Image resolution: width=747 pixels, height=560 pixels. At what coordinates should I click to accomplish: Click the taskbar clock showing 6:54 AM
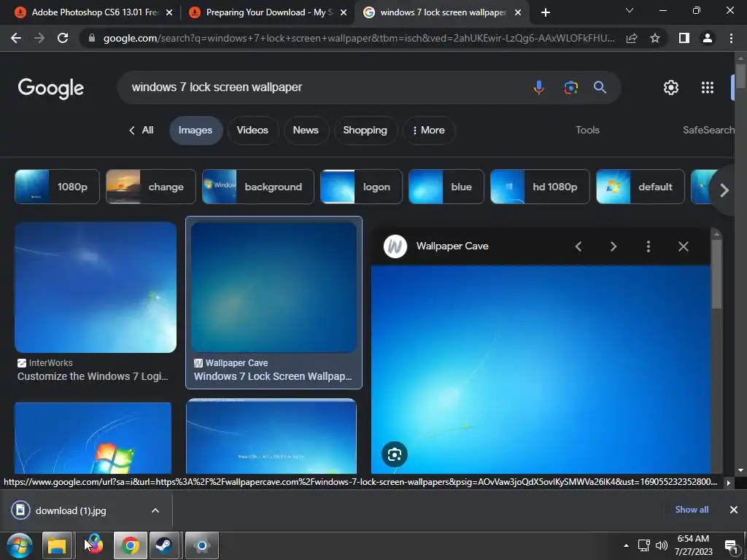coord(693,545)
